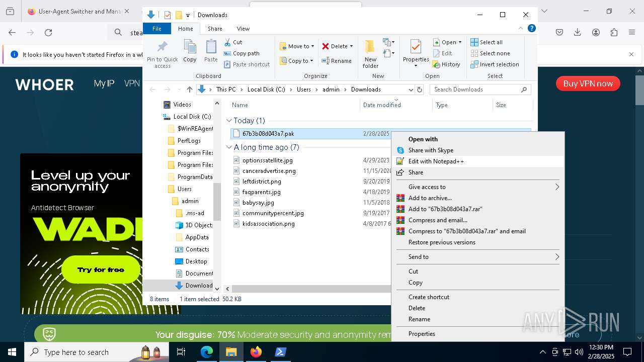Click Copy path in Clipboard group
Image resolution: width=644 pixels, height=362 pixels.
point(242,53)
